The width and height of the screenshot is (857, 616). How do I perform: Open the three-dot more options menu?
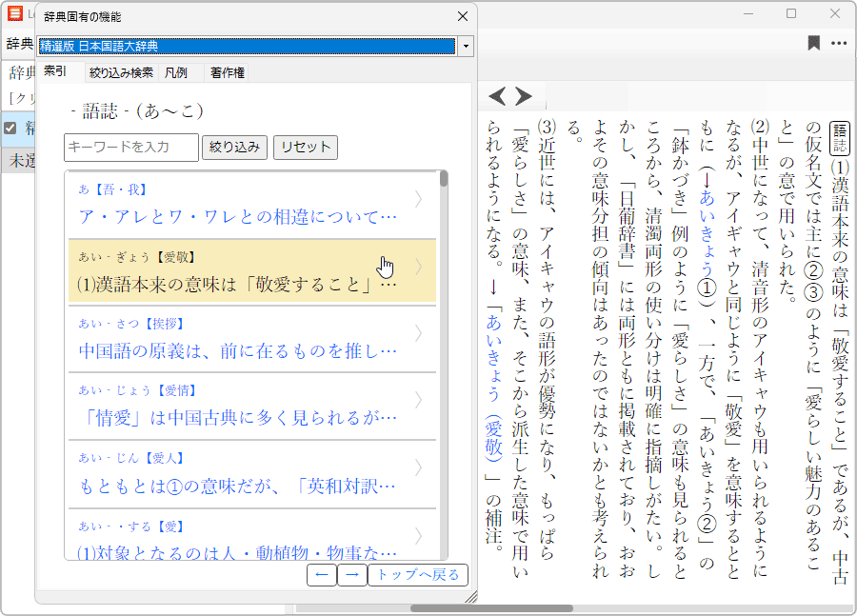(839, 43)
